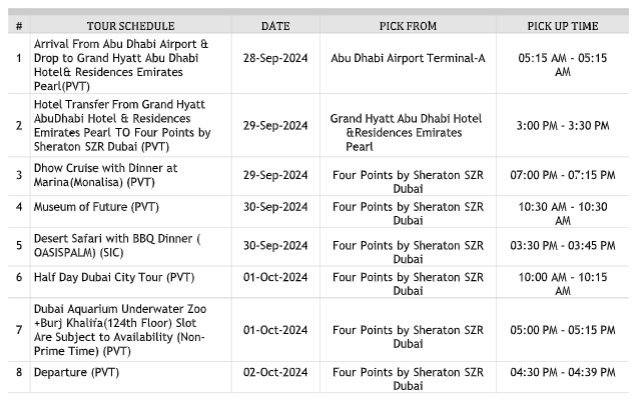Click the 04:30 PM - 04:39 PM time
Screen dimensions: 639x405
563,372
